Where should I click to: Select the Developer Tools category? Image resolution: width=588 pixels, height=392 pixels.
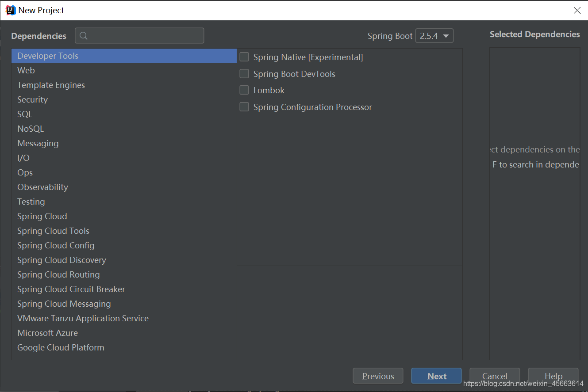[x=124, y=56]
